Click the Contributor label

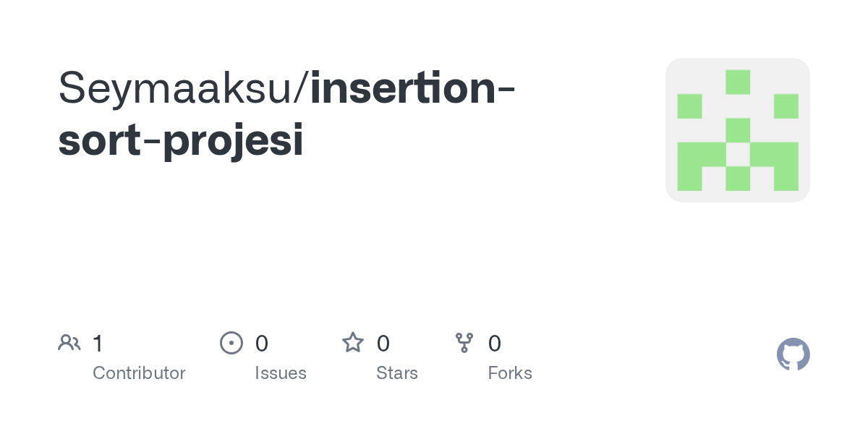pyautogui.click(x=139, y=373)
